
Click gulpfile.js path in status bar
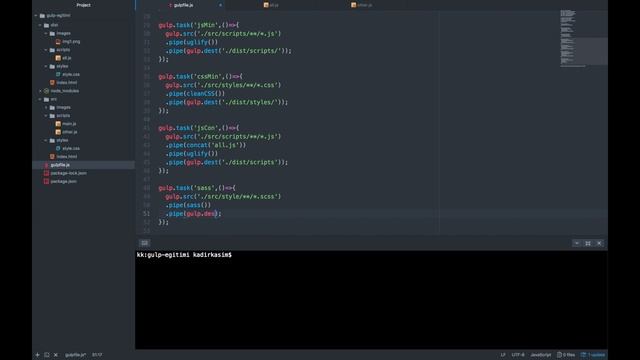(76, 355)
